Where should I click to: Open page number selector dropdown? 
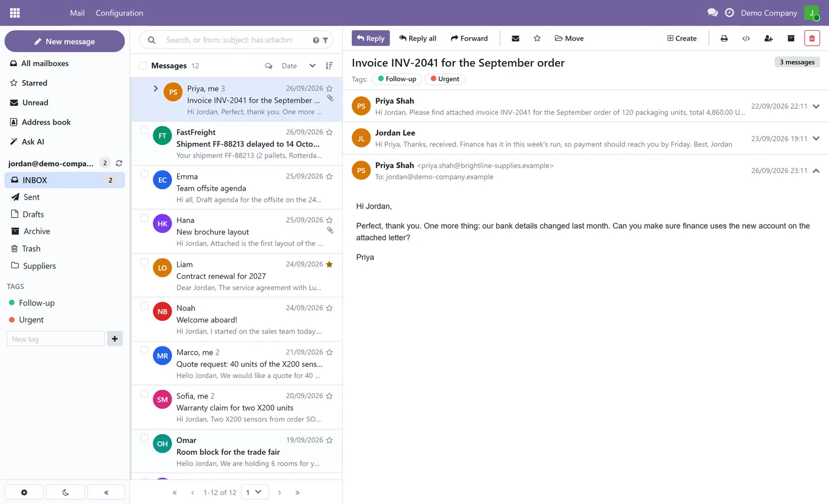255,492
